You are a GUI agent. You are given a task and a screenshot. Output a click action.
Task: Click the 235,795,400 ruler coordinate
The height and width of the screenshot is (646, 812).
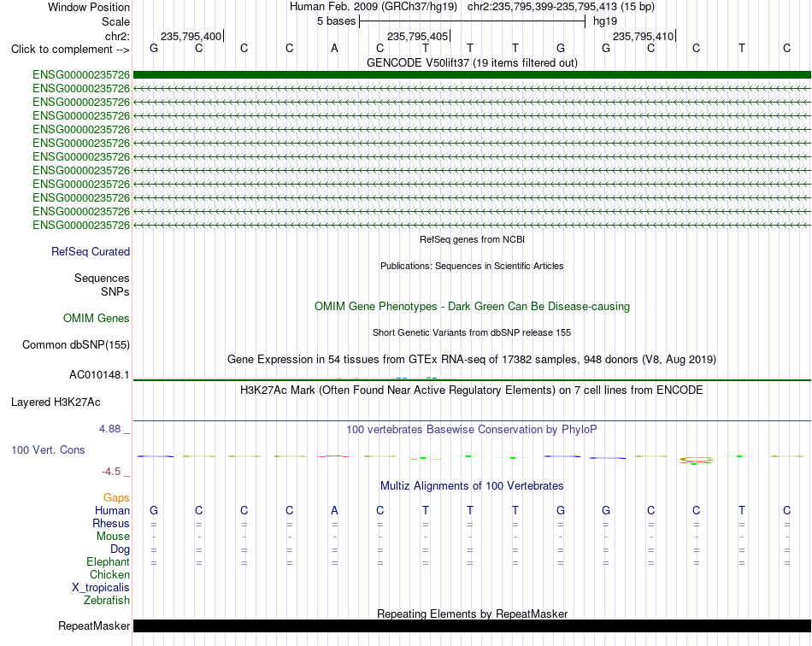coord(191,36)
